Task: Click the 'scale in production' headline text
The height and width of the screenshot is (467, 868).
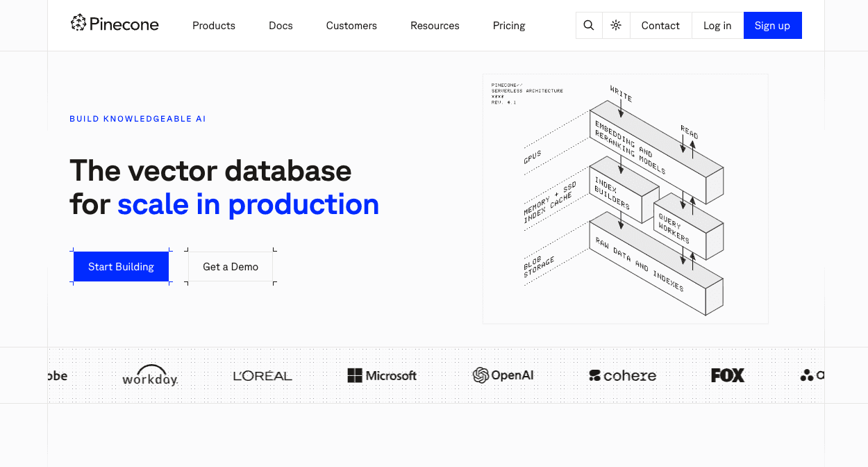Action: tap(248, 204)
